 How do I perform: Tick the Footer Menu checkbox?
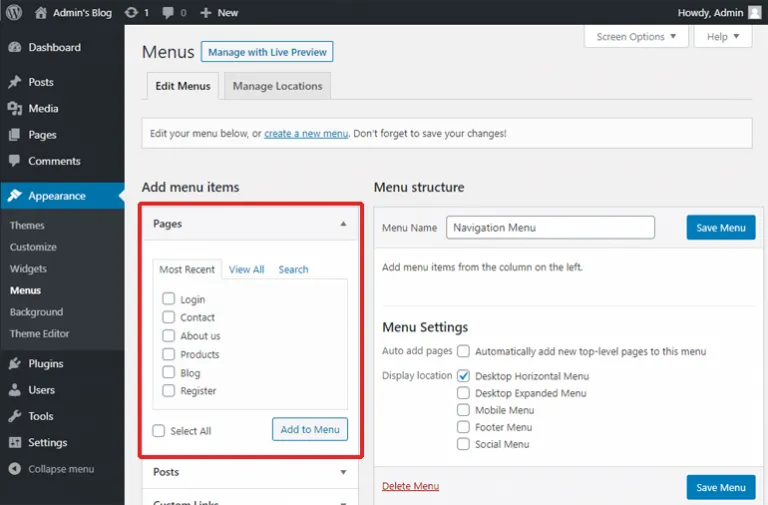click(x=464, y=427)
